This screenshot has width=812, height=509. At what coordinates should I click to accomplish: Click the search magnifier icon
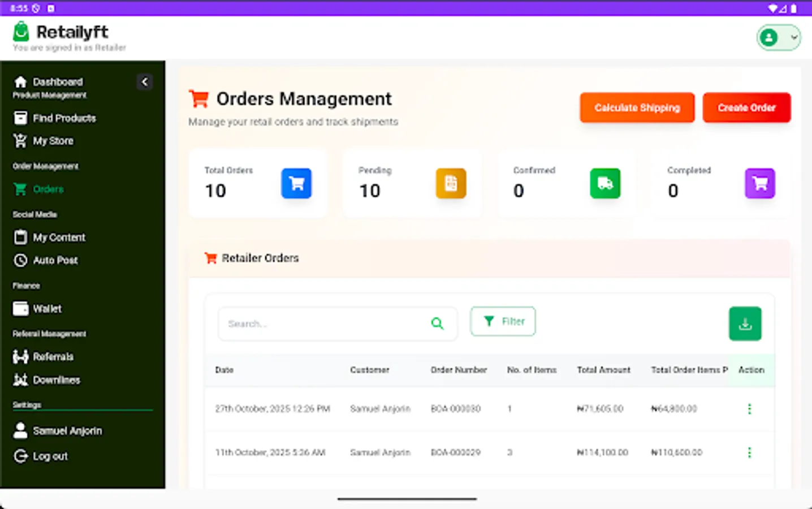pyautogui.click(x=438, y=323)
